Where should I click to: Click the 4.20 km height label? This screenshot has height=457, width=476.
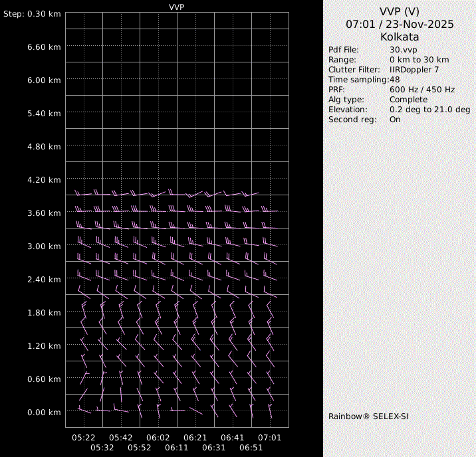tap(45, 180)
